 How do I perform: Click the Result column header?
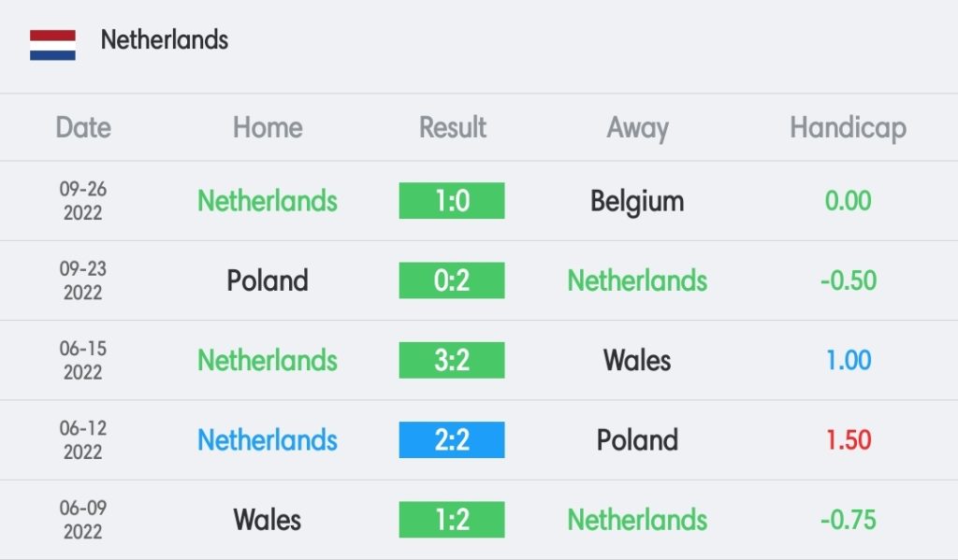click(452, 128)
